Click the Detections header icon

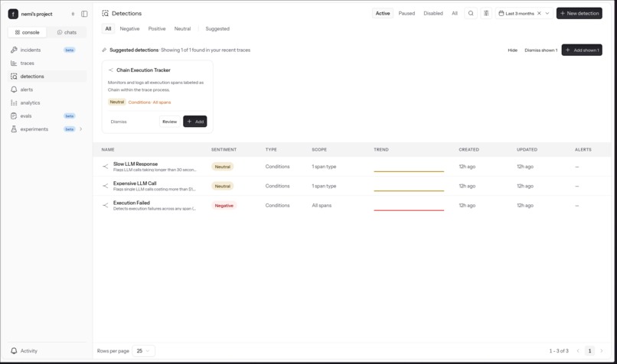click(105, 13)
